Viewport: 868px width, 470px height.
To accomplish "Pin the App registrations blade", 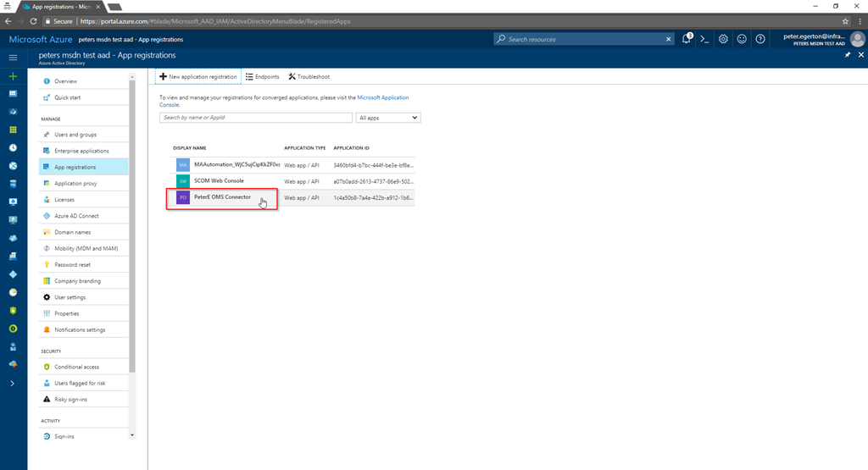I will [848, 55].
